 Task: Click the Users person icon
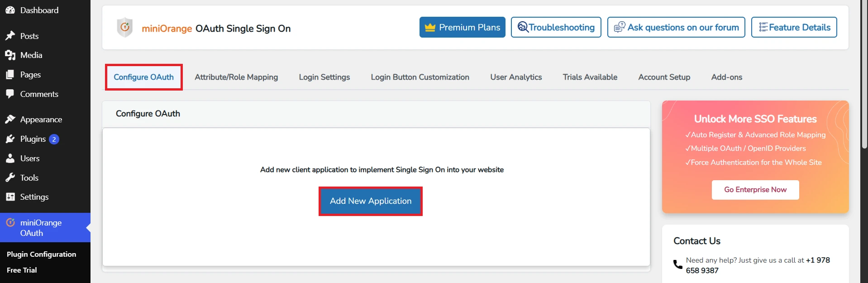(10, 158)
